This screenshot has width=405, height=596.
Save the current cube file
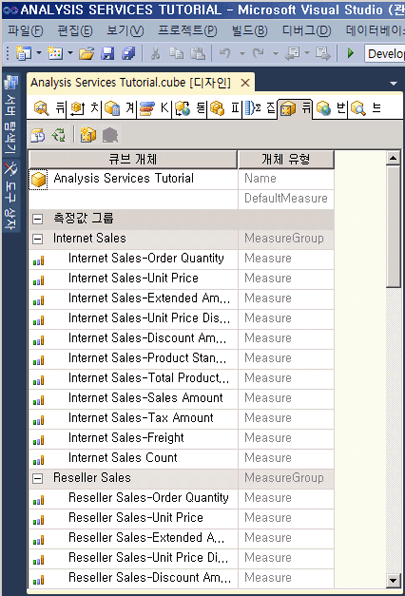click(108, 54)
